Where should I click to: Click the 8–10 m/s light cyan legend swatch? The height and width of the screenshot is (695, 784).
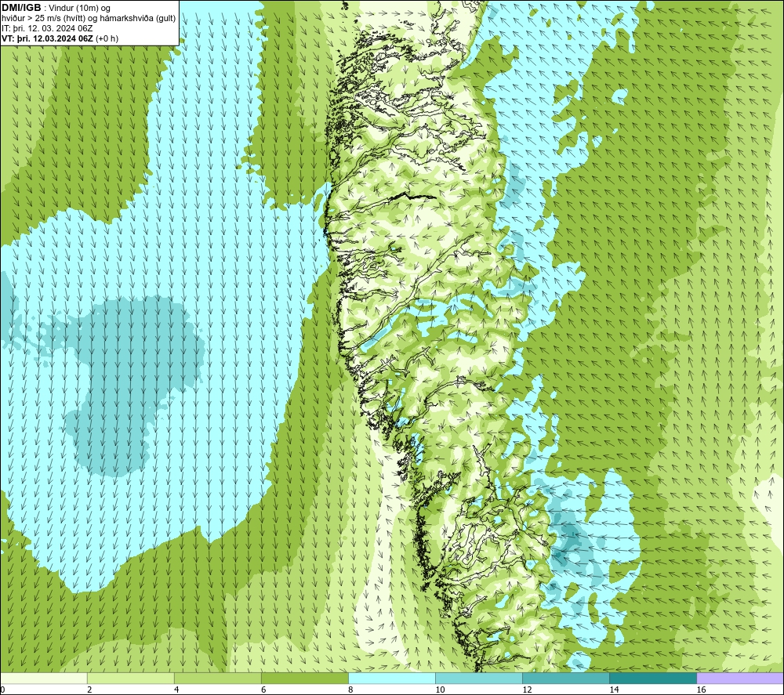pyautogui.click(x=392, y=678)
